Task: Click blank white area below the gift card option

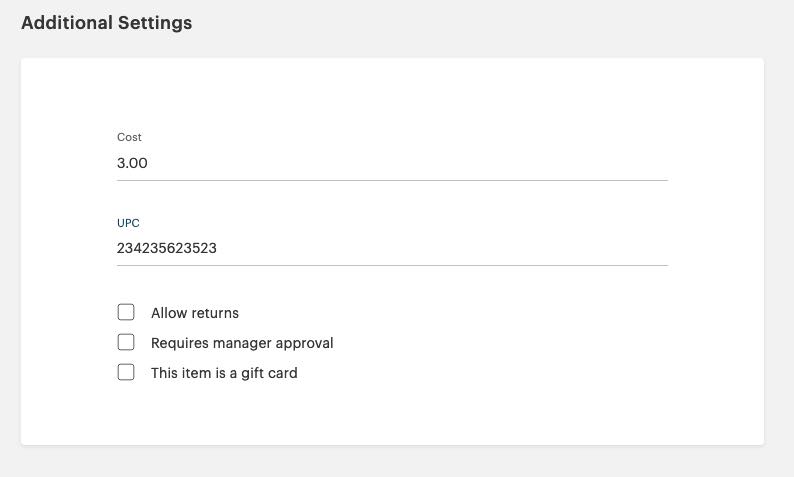Action: [392, 415]
